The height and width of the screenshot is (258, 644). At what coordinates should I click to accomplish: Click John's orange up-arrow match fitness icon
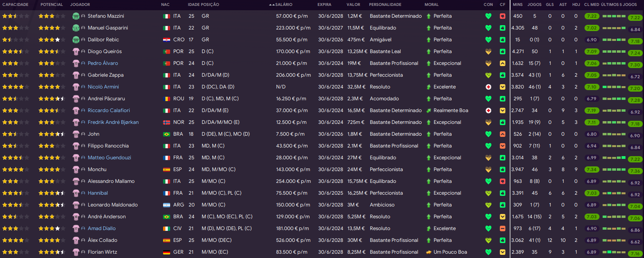coord(503,134)
